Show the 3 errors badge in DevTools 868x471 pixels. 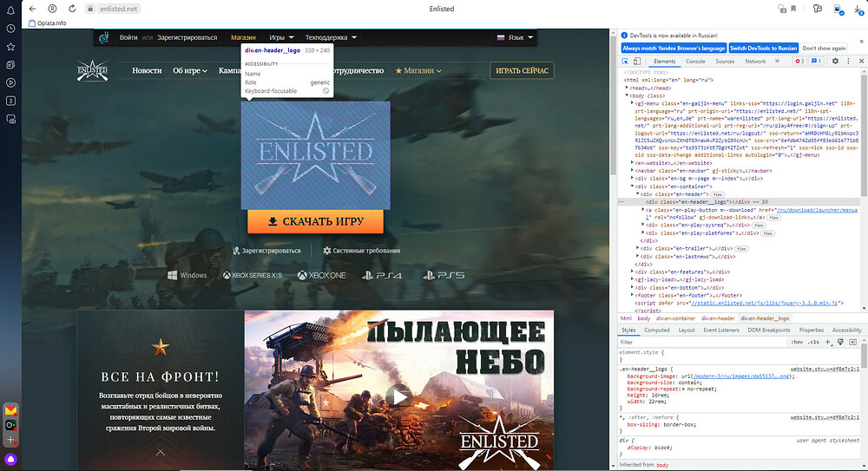[x=799, y=62]
